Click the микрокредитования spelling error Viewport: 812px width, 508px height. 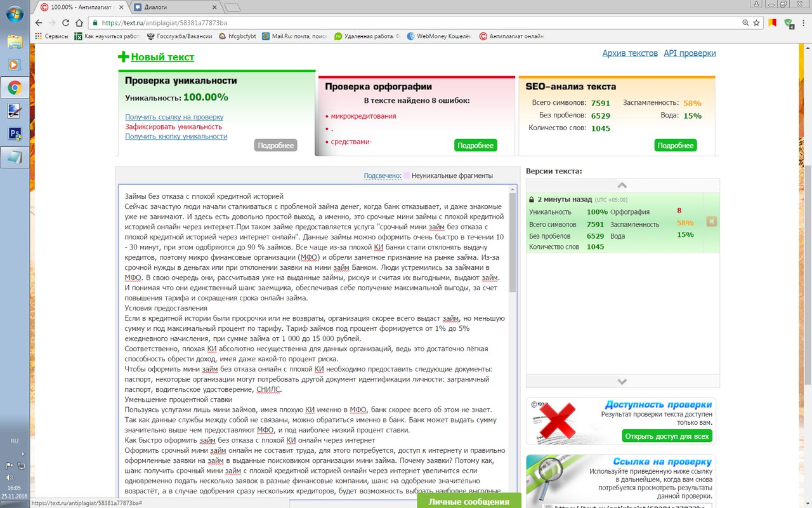[x=363, y=116]
